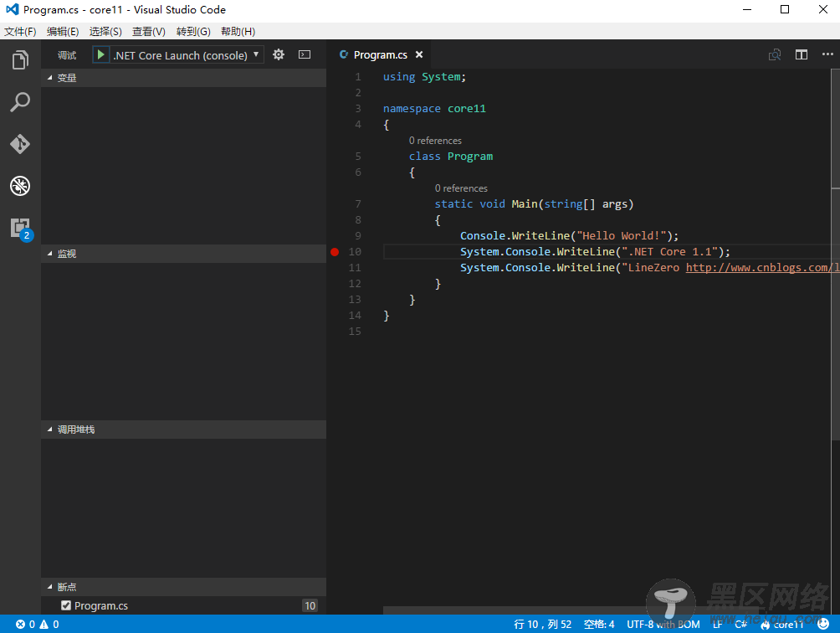Image resolution: width=840 pixels, height=633 pixels.
Task: Click the 行 10, 列 52 cursor position indicator
Action: pos(543,625)
